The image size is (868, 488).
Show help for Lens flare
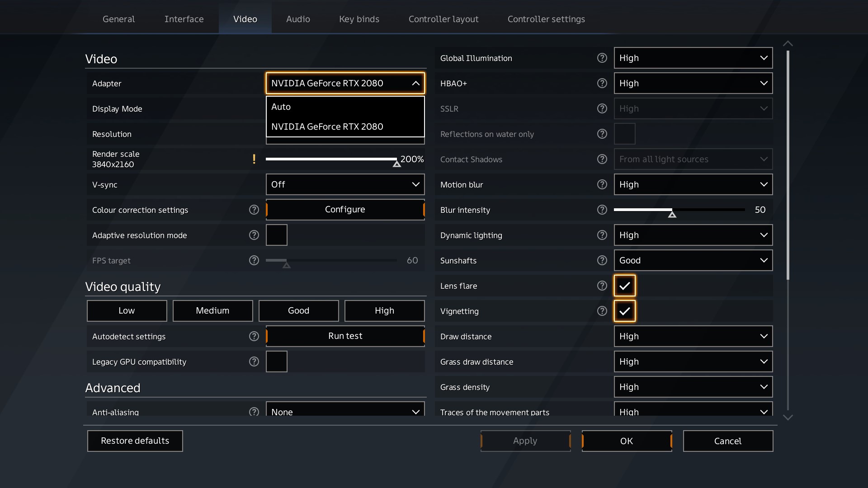tap(602, 286)
